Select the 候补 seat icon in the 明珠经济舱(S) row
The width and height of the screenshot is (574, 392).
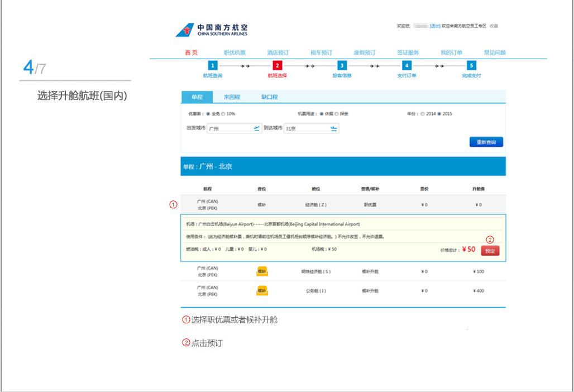click(262, 271)
